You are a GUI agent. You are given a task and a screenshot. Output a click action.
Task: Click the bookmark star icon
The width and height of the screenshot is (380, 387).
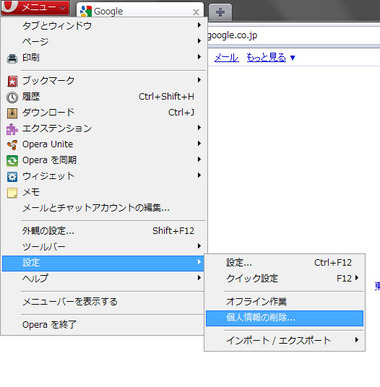point(12,81)
